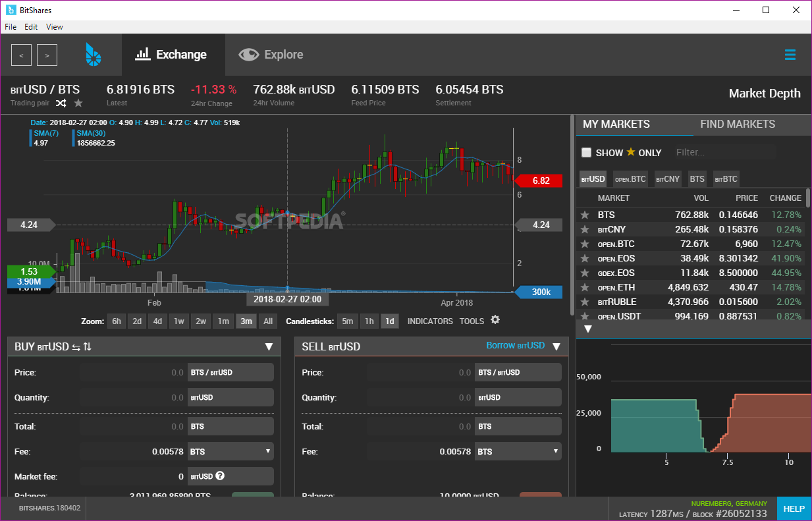Go forward with the '>' navigation button
Viewport: 812px width, 521px height.
[x=47, y=55]
